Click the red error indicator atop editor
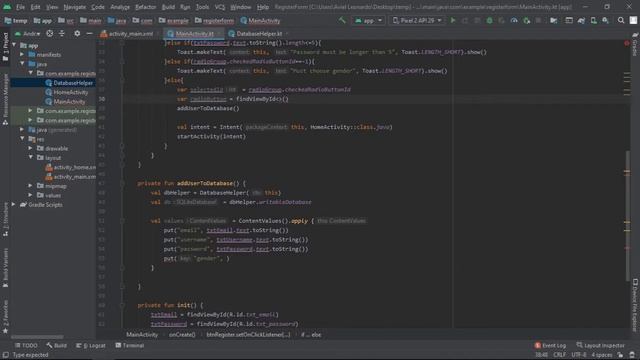 click(627, 43)
